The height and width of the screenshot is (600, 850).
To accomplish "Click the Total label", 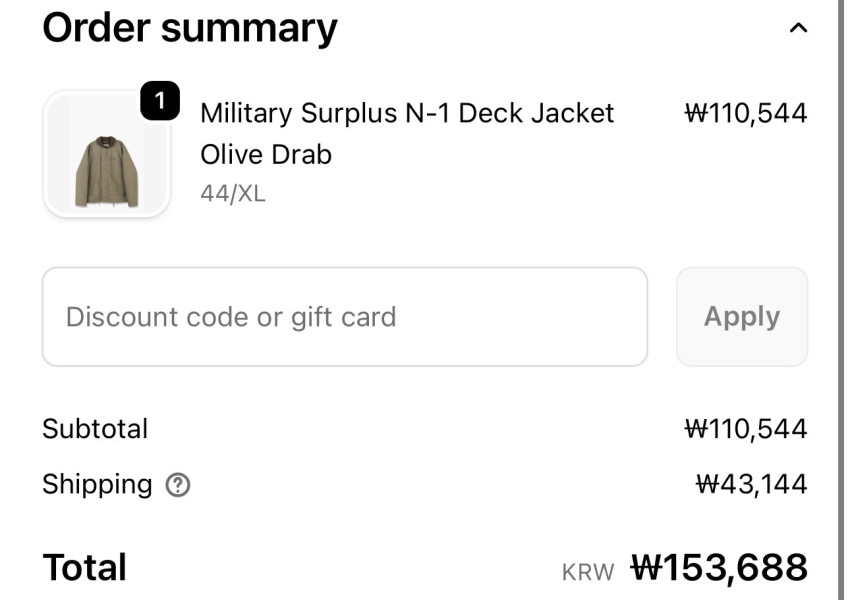I will (84, 568).
